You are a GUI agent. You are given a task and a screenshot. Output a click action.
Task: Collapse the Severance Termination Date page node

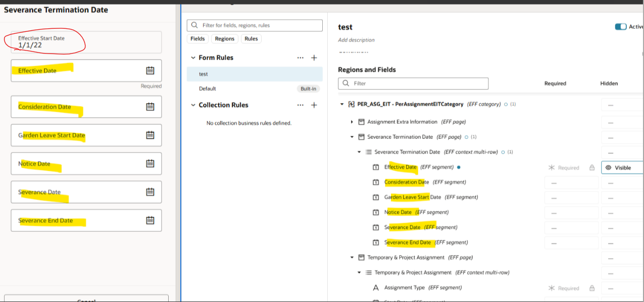352,137
